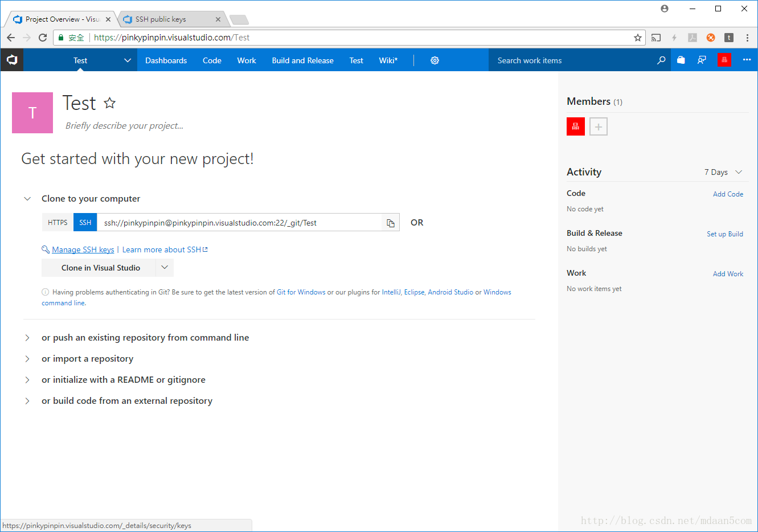The height and width of the screenshot is (532, 758).
Task: Reload the page in the browser
Action: pos(43,38)
